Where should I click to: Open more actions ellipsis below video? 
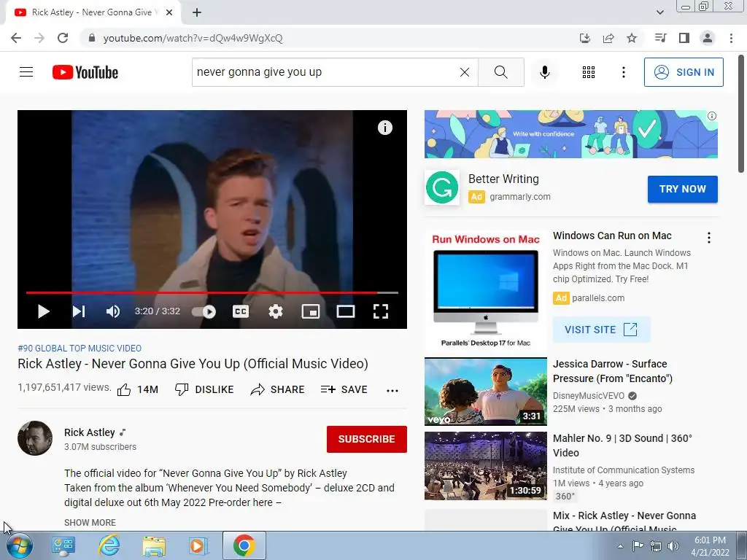coord(392,391)
